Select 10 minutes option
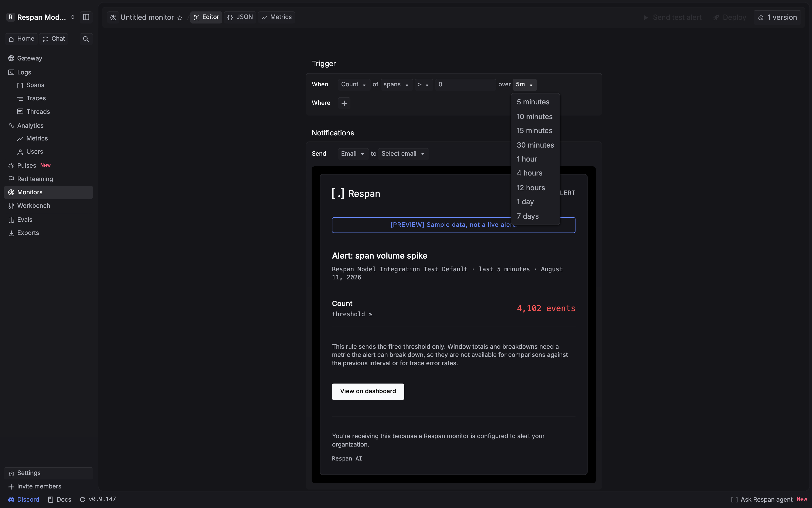 pos(535,117)
